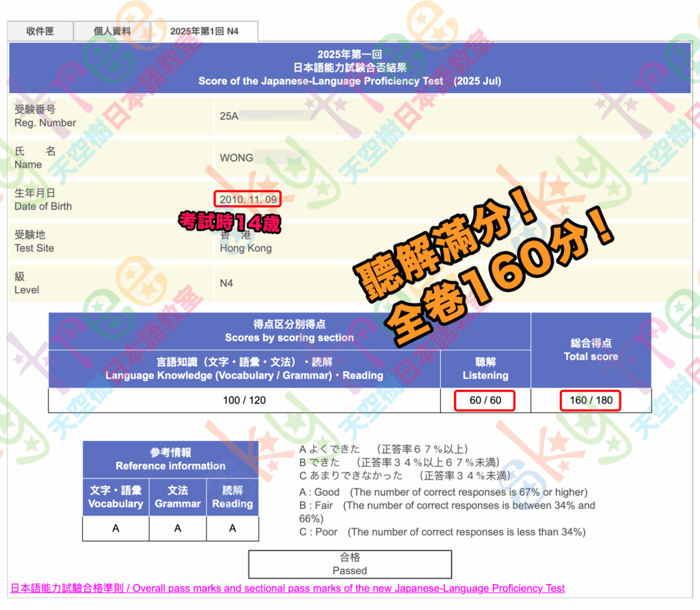Click the date of birth 2010. 11. 09
Screen dimensions: 700x610
[247, 199]
